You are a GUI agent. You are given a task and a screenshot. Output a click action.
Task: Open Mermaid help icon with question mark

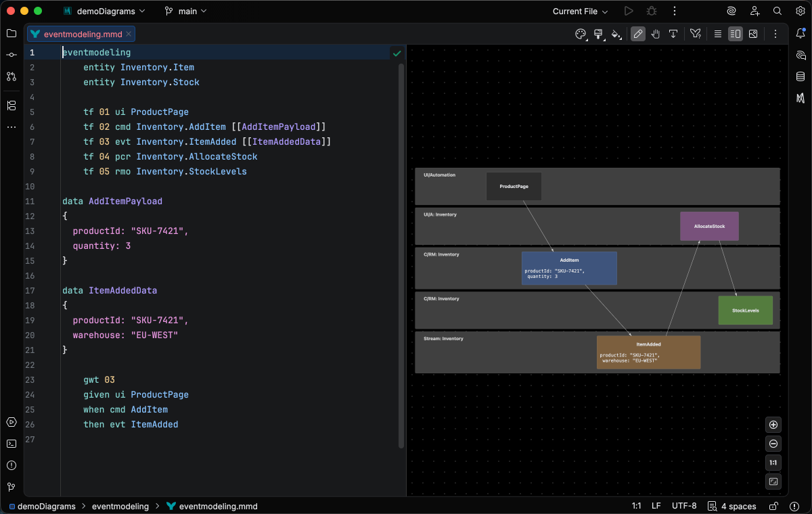(695, 34)
